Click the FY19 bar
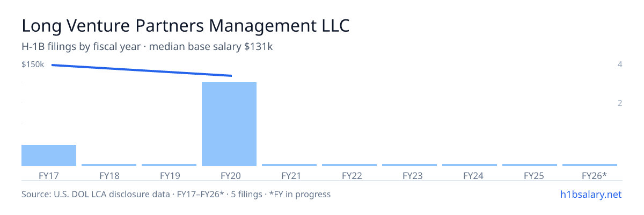The height and width of the screenshot is (215, 644). (169, 165)
